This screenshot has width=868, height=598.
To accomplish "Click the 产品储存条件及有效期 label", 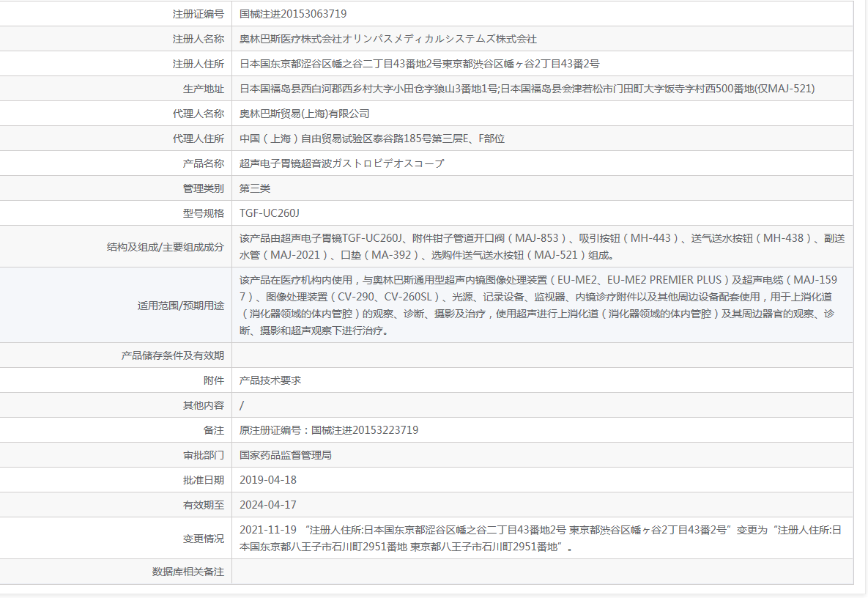I will (172, 355).
